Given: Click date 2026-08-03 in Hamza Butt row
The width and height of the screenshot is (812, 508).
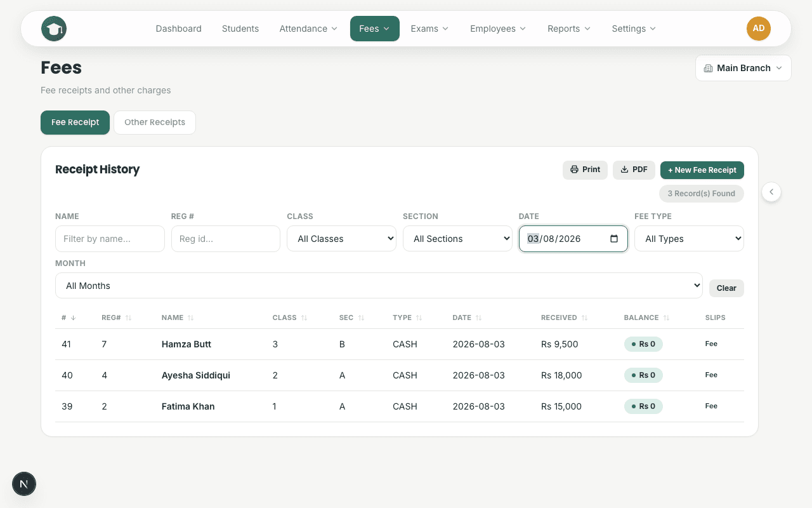Looking at the screenshot, I should tap(479, 344).
